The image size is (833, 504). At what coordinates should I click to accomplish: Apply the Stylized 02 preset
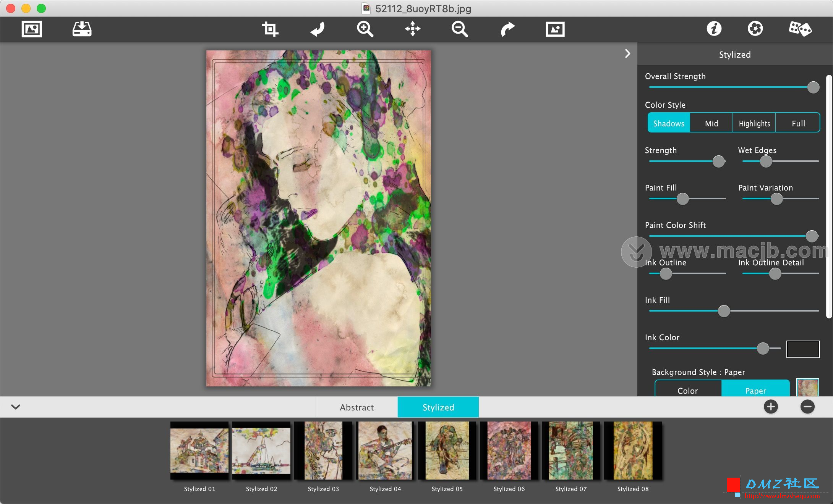coord(261,451)
